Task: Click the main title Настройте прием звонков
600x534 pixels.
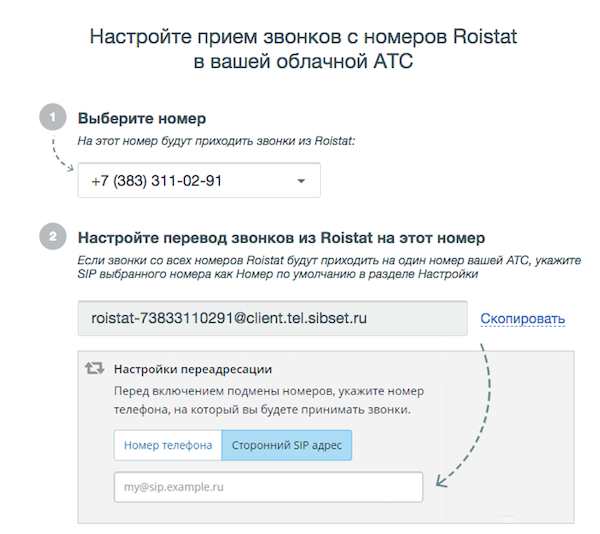Action: tap(303, 49)
